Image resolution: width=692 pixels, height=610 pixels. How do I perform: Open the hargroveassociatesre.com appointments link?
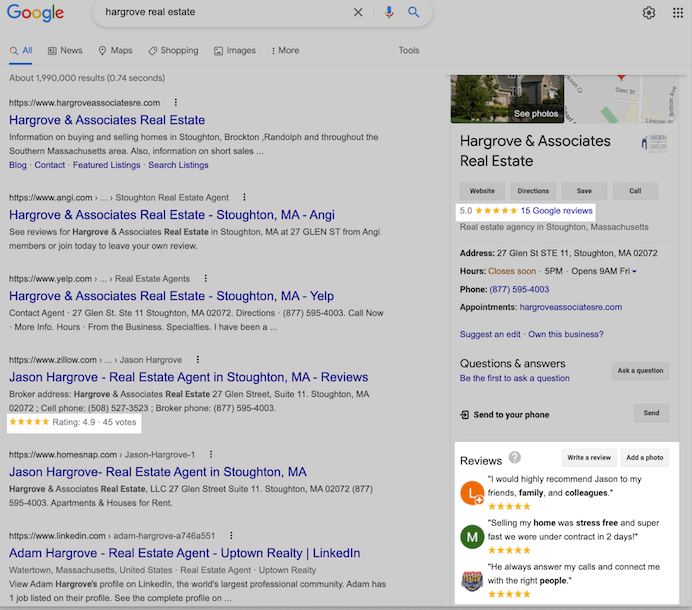tap(571, 307)
